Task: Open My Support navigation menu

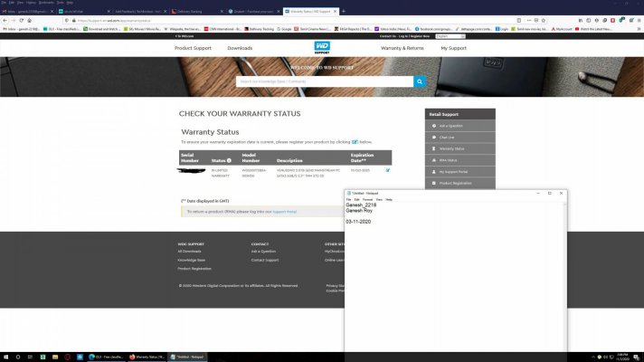Action: click(x=453, y=48)
